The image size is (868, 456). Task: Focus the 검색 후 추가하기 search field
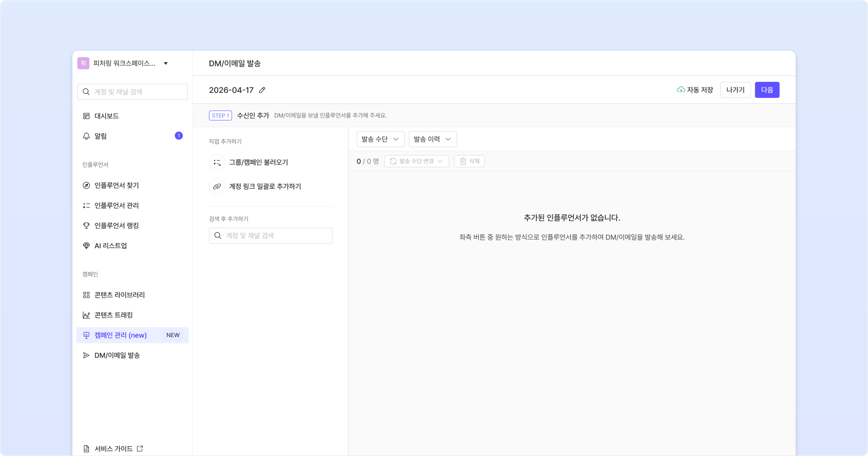[x=271, y=236]
